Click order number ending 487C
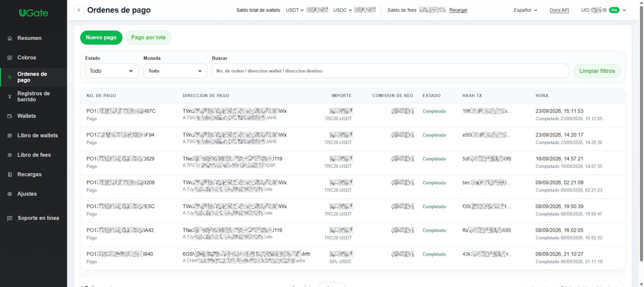The height and width of the screenshot is (287, 644). click(x=121, y=111)
